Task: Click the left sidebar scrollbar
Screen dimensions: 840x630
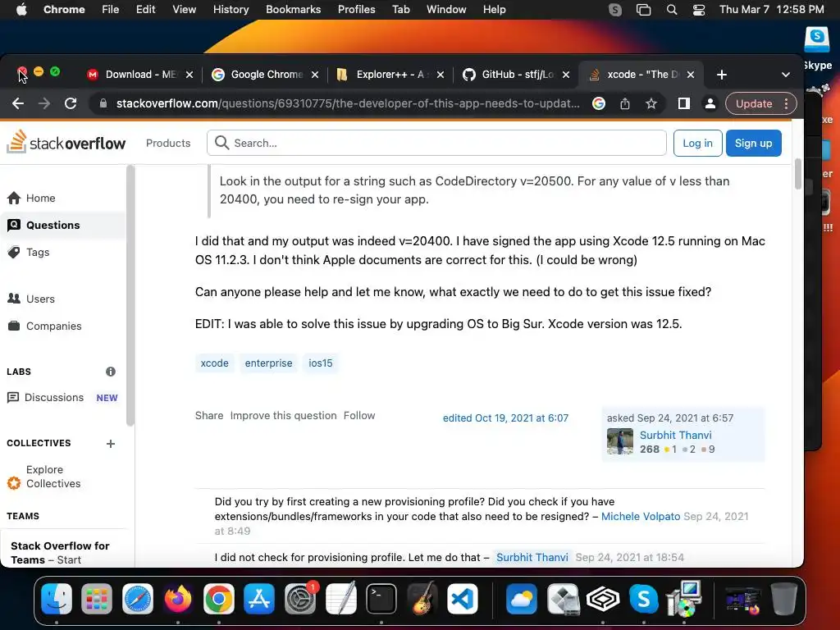Action: pyautogui.click(x=130, y=295)
